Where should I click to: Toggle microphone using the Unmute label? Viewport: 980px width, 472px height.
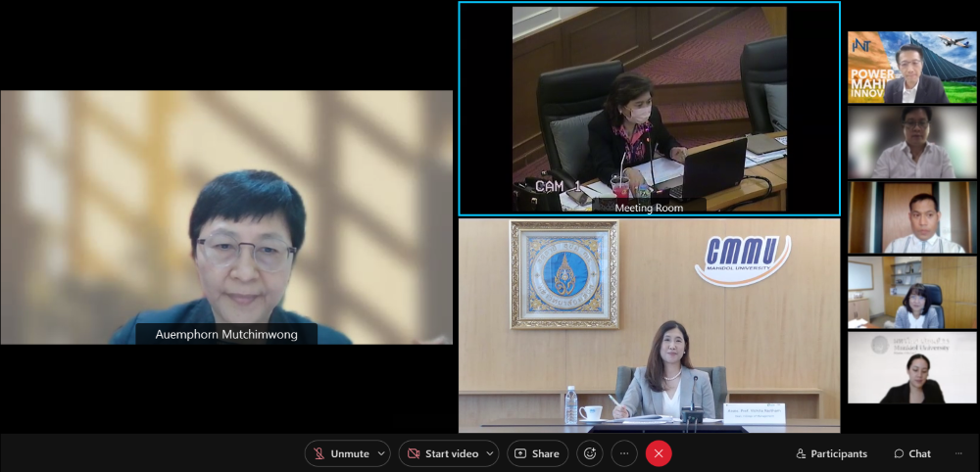(349, 453)
